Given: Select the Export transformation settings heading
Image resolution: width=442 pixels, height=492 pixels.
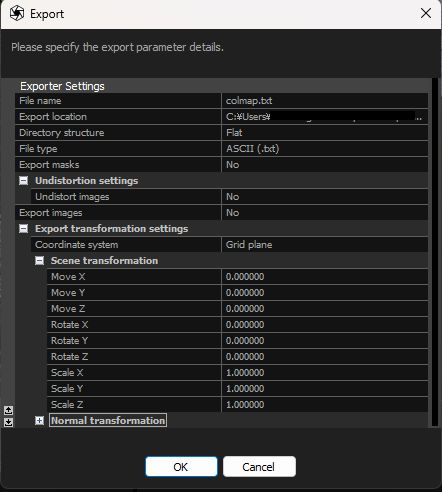Looking at the screenshot, I should 112,229.
